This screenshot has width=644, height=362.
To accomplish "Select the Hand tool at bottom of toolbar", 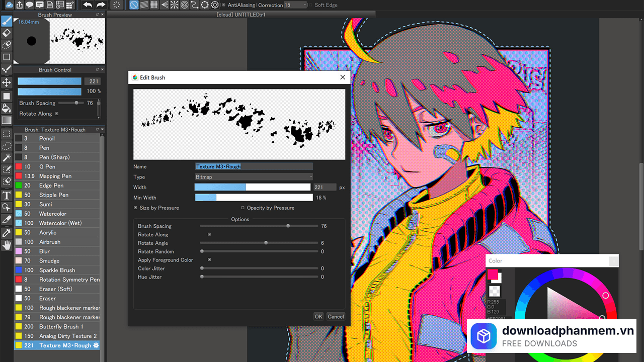I will coord(7,245).
